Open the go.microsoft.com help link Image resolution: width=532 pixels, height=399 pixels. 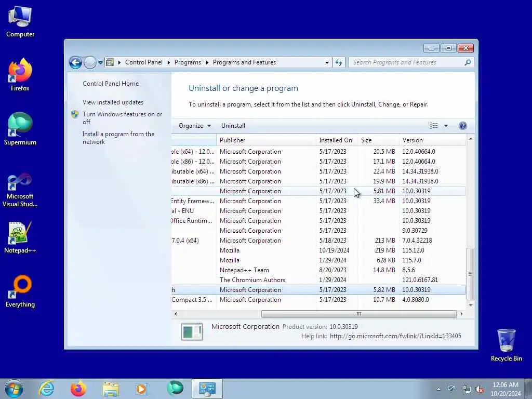(395, 336)
